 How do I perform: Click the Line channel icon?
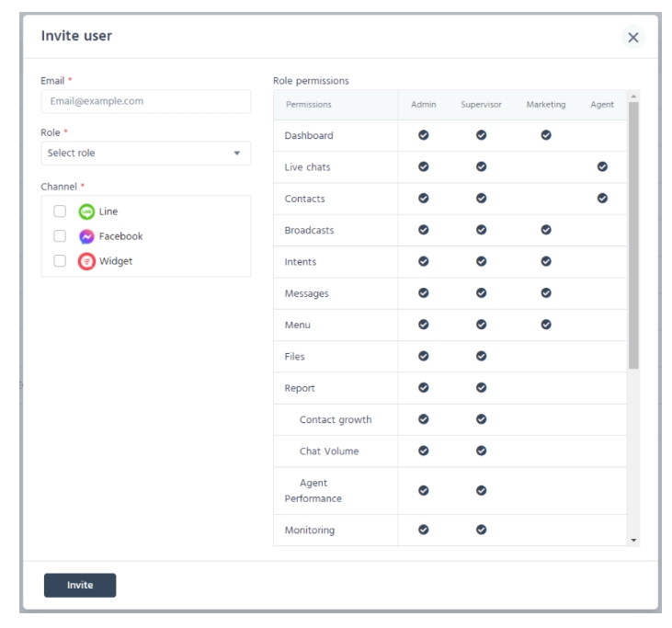[x=86, y=211]
